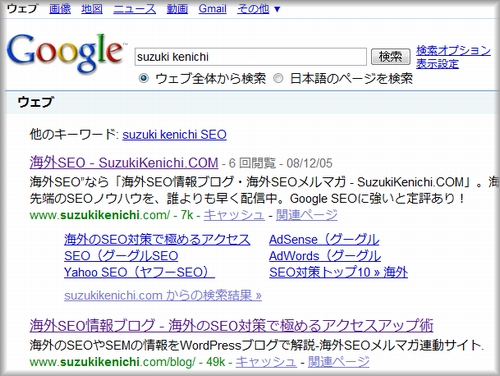Open 関連ページ link for the 49k blog result
The width and height of the screenshot is (500, 376).
tap(339, 362)
